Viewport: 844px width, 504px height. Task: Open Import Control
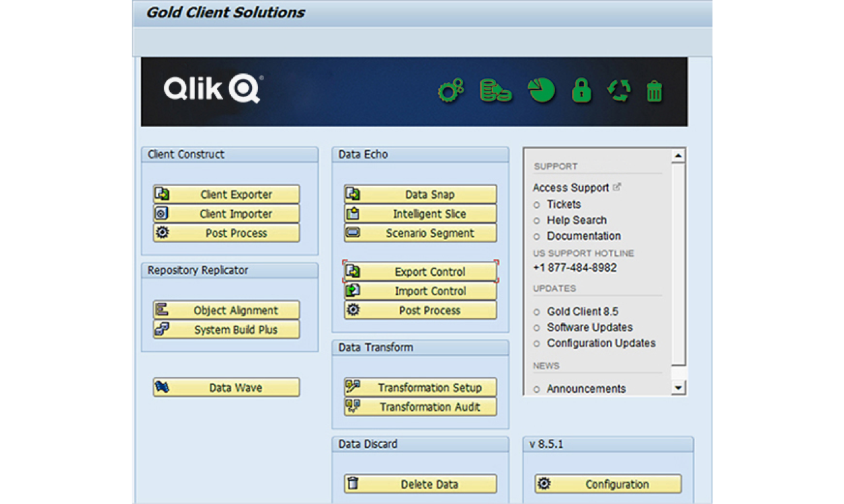[420, 291]
